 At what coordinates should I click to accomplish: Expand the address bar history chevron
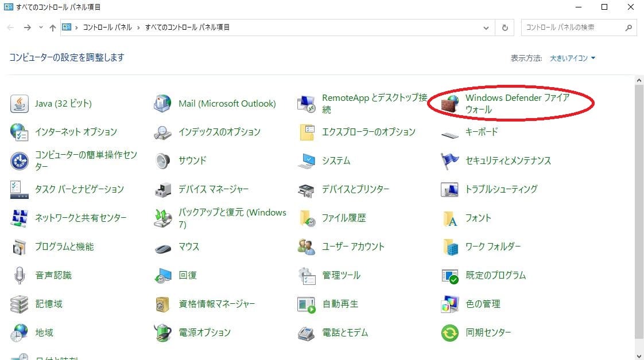[486, 28]
